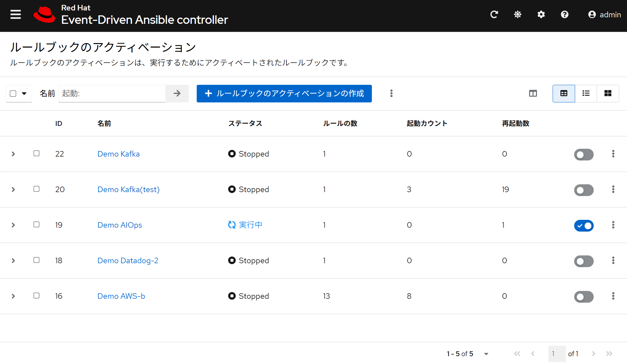
Task: Open the Demo AWS-b activation link
Action: tap(121, 296)
